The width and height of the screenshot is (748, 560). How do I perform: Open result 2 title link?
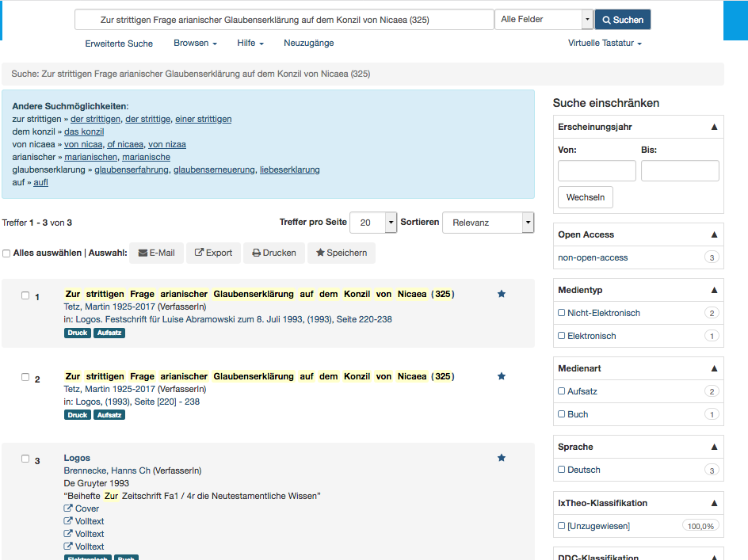(x=260, y=376)
